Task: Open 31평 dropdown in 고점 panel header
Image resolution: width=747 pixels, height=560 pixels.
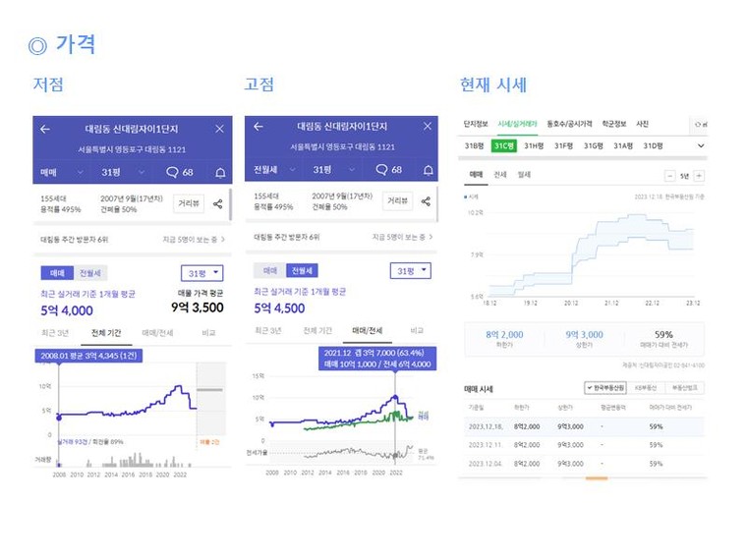Action: (333, 170)
